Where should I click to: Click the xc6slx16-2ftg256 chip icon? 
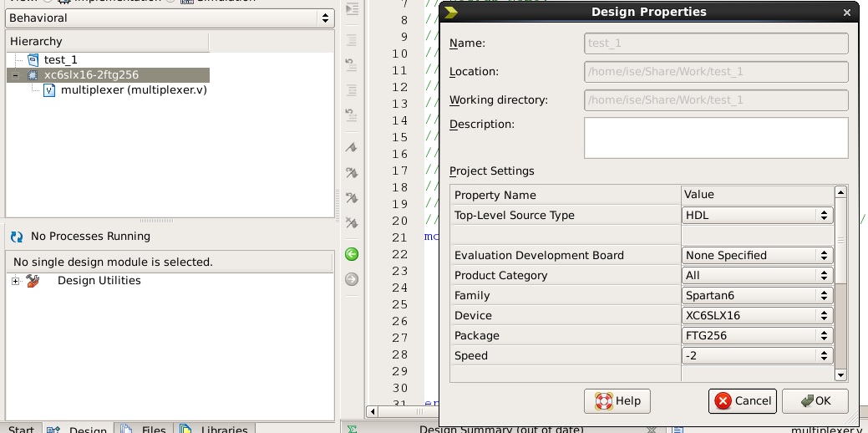pos(33,74)
